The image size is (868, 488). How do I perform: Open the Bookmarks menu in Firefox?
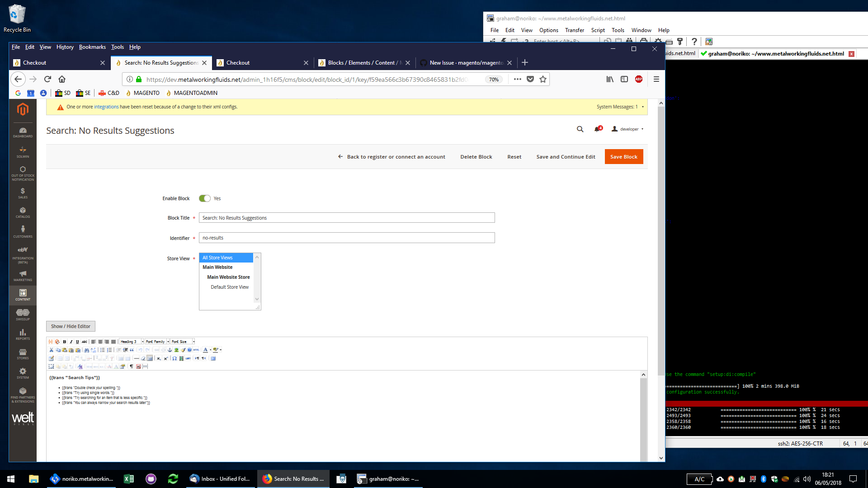pyautogui.click(x=92, y=47)
